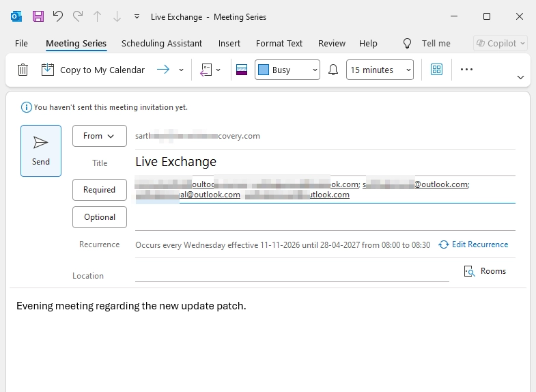Click the Outlook app icon in title bar

click(16, 16)
